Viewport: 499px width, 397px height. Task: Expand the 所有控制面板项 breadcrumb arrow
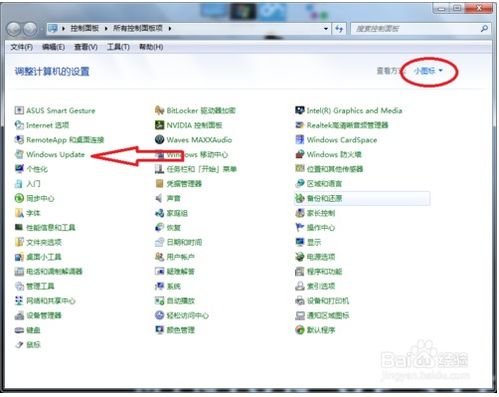(x=170, y=29)
